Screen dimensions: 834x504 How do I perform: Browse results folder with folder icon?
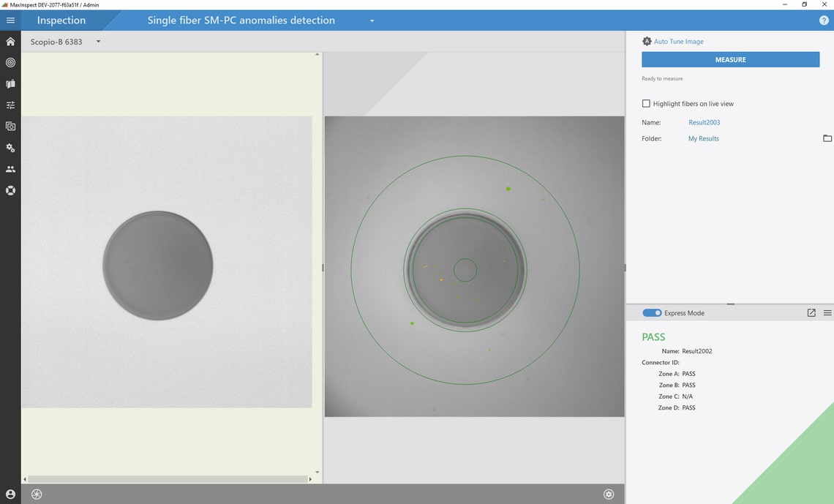827,138
